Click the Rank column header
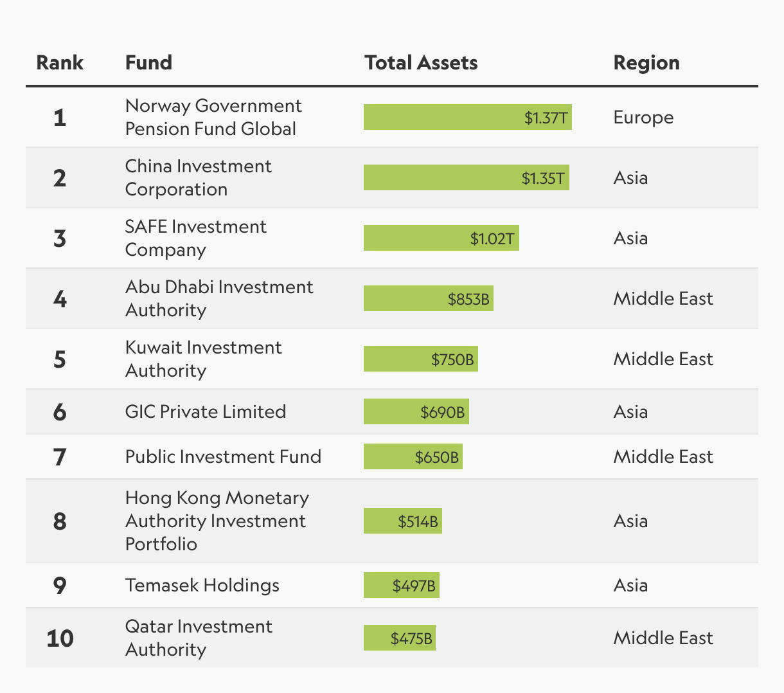Screen dimensions: 784x693 click(x=60, y=62)
